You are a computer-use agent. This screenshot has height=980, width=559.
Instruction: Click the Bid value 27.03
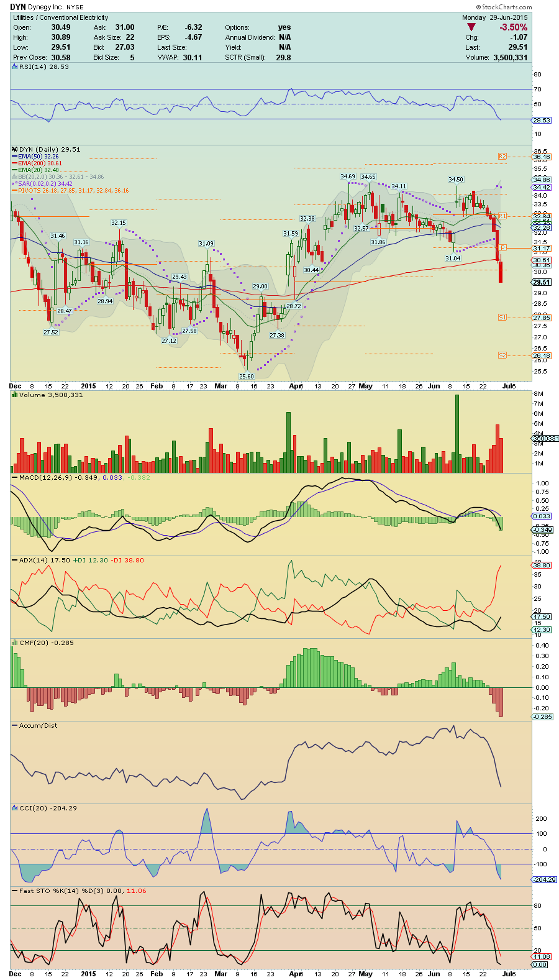click(125, 47)
